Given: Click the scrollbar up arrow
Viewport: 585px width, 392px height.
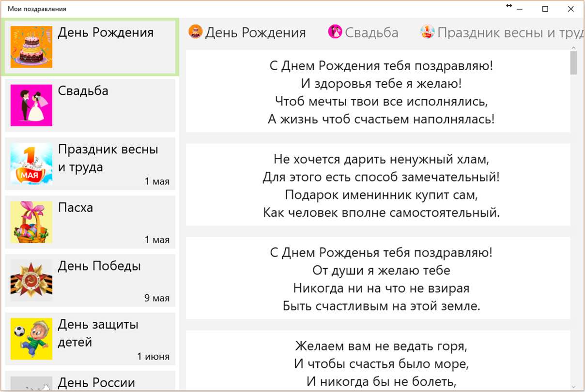Looking at the screenshot, I should [574, 48].
